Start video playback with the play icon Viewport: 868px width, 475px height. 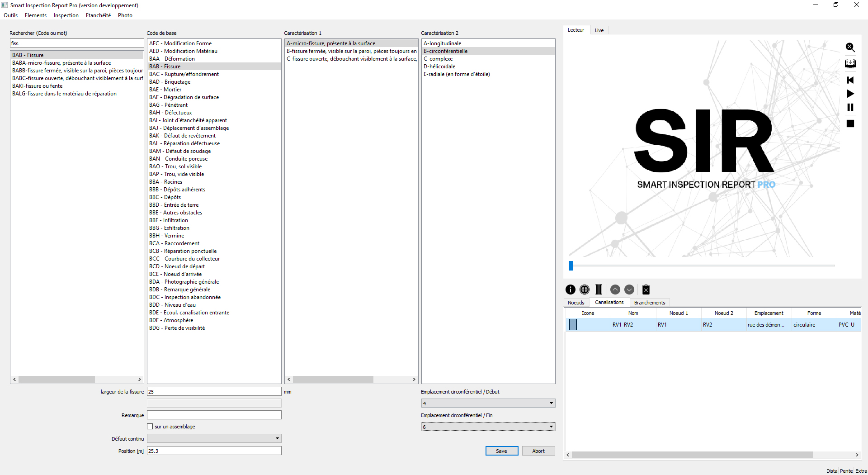850,94
